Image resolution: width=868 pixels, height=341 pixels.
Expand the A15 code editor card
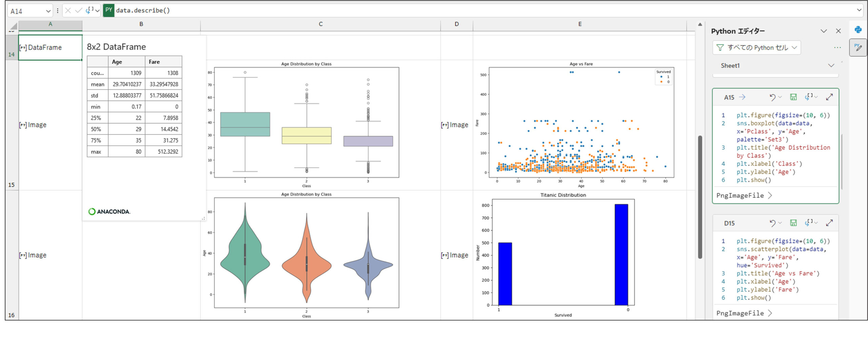829,97
